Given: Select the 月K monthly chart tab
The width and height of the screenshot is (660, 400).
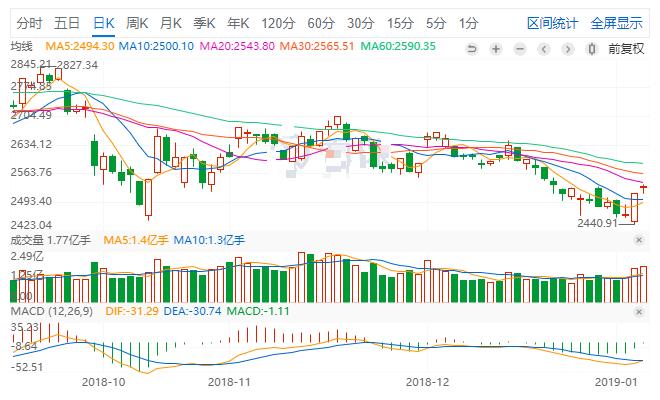Looking at the screenshot, I should click(171, 22).
